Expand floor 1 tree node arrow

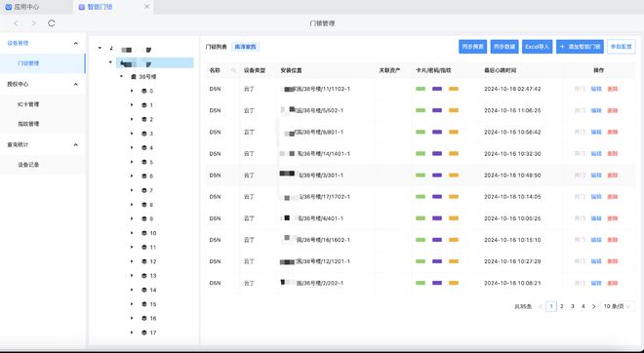tap(132, 105)
